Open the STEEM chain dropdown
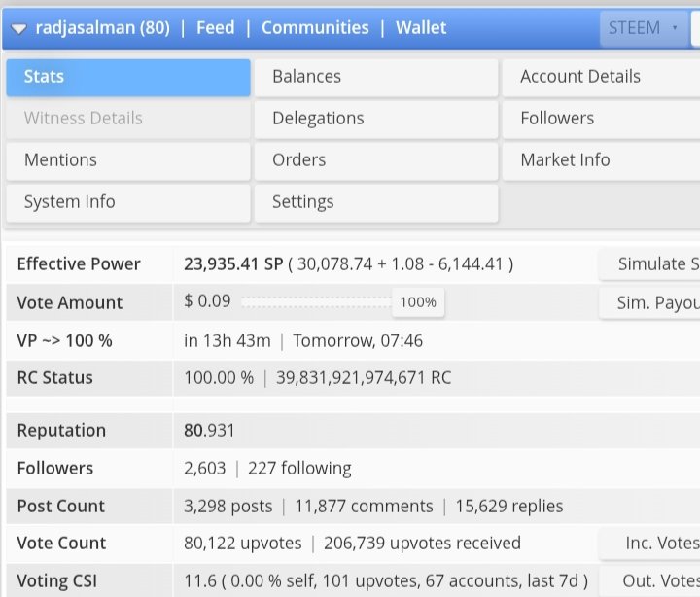 point(644,28)
